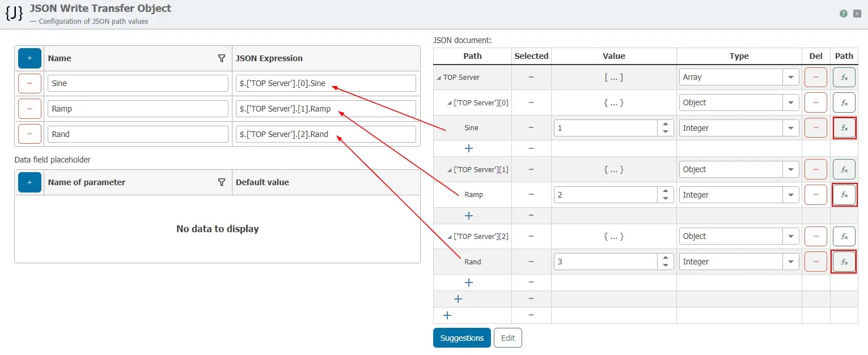Click the Ramp name input field
Viewport: 868px width, 355px height.
tap(138, 108)
